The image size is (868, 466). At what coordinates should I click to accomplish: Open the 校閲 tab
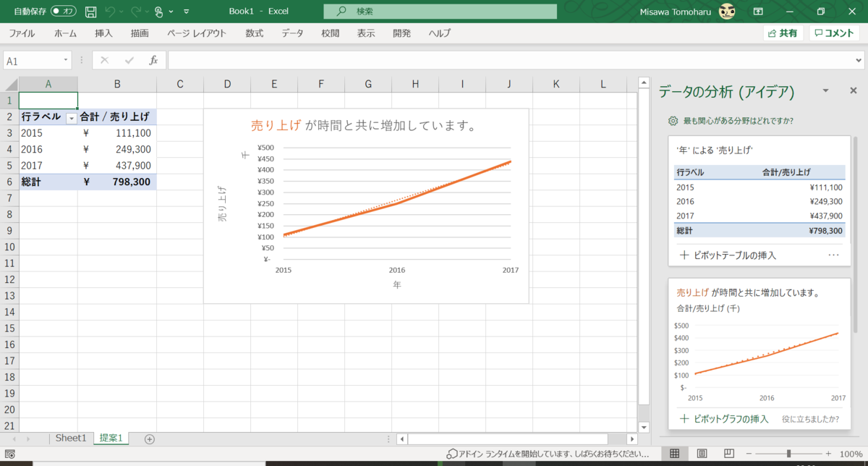(331, 33)
